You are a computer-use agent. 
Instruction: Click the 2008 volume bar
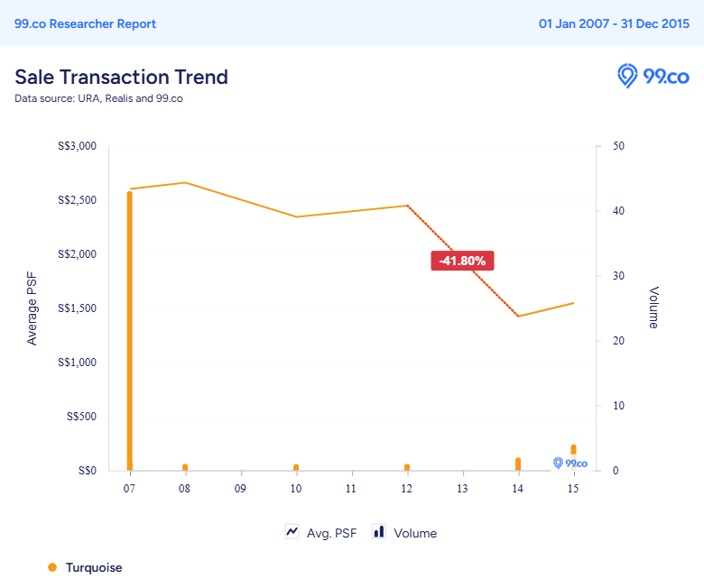click(x=185, y=467)
